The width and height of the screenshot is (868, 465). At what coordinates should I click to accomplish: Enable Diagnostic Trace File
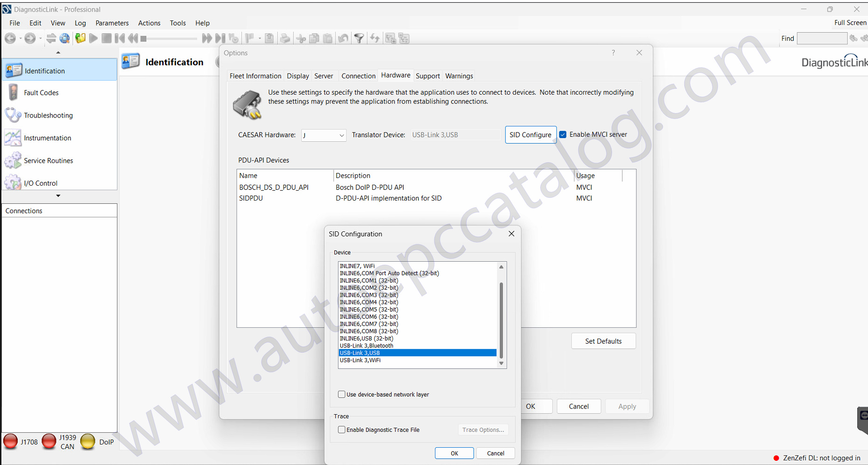(342, 430)
